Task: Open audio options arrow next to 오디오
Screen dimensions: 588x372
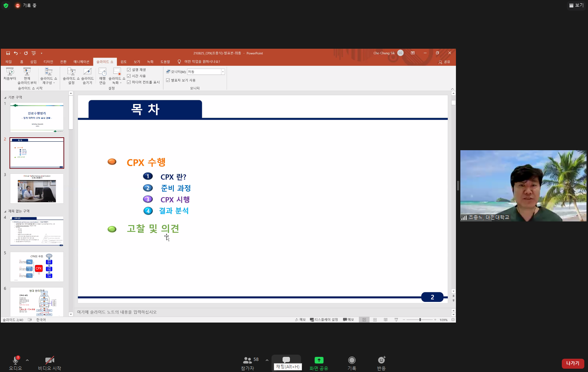Action: click(27, 360)
